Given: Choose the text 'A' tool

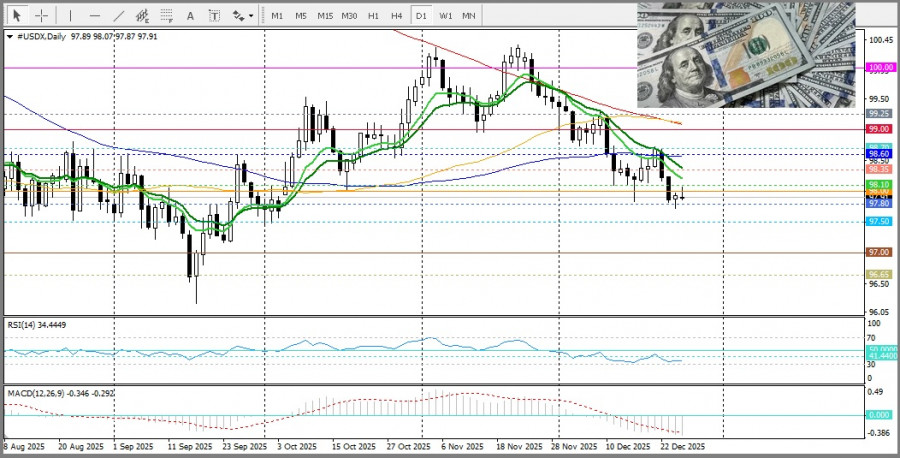Looking at the screenshot, I should pos(192,16).
